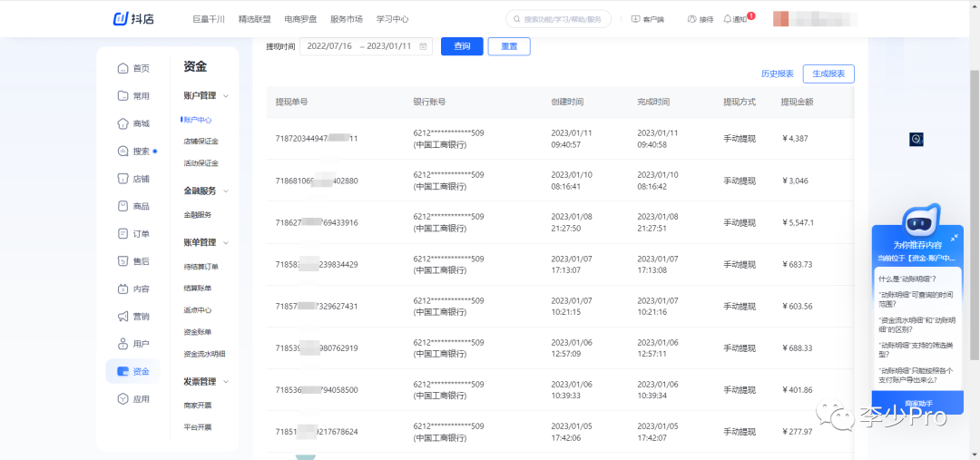This screenshot has height=460, width=980.
Task: Open the 历史报表 link
Action: click(778, 73)
